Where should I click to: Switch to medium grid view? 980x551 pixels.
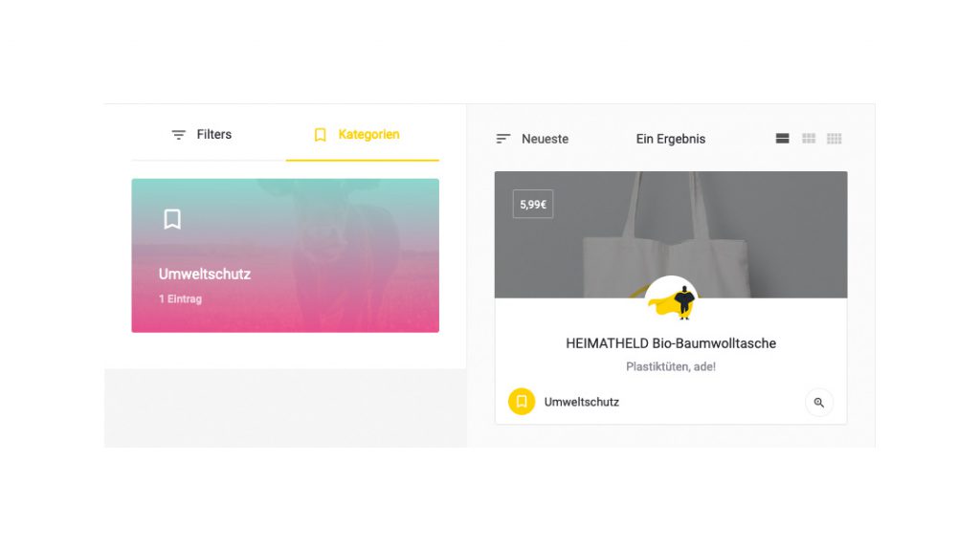coord(809,139)
